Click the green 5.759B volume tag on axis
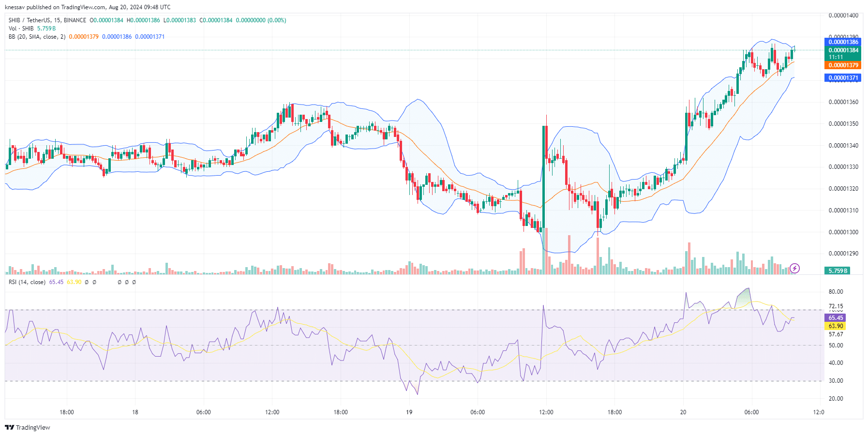This screenshot has height=436, width=868. [837, 271]
